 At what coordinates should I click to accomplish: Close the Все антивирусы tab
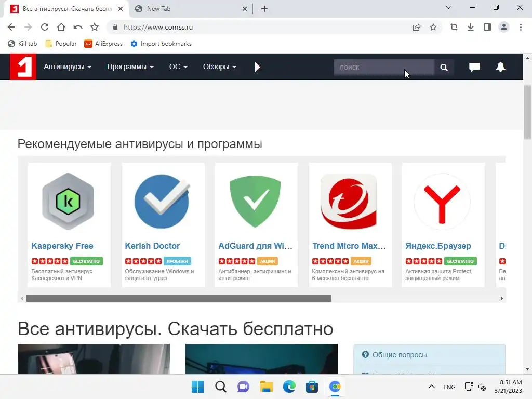click(x=121, y=9)
